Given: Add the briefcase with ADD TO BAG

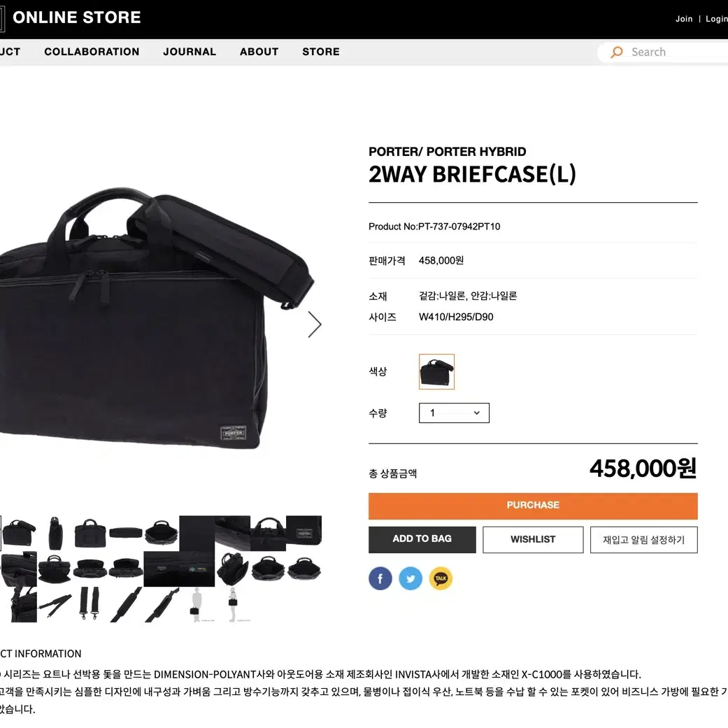Looking at the screenshot, I should point(422,539).
